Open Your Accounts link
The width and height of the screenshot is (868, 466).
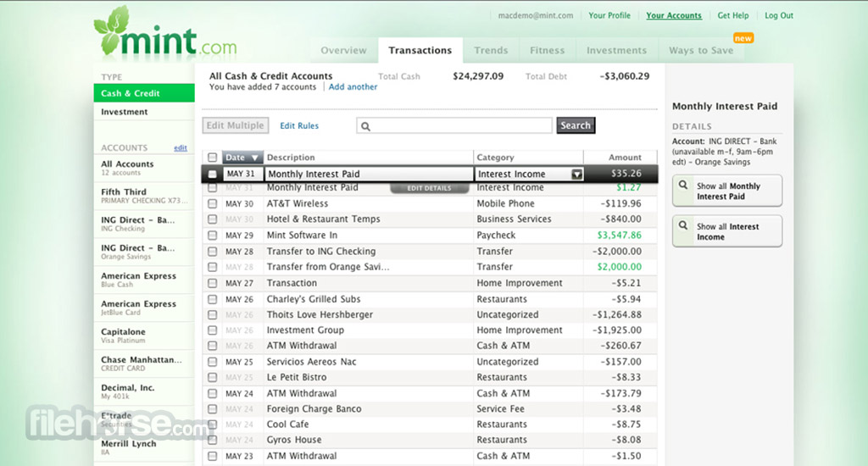[x=674, y=15]
